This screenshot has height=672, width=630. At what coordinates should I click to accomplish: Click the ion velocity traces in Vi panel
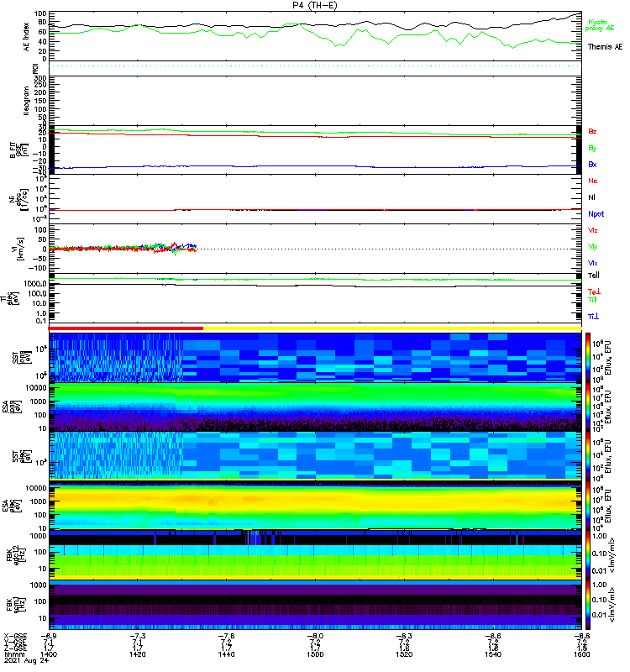tap(123, 249)
